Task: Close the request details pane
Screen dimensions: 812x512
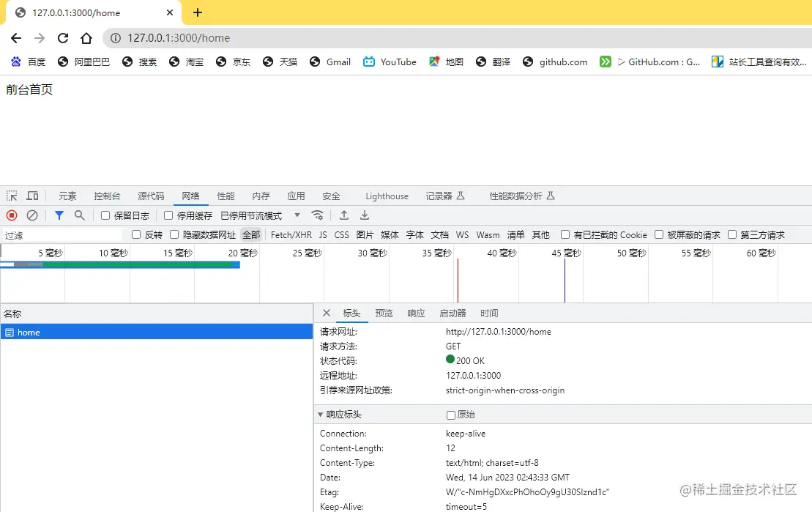Action: [327, 313]
